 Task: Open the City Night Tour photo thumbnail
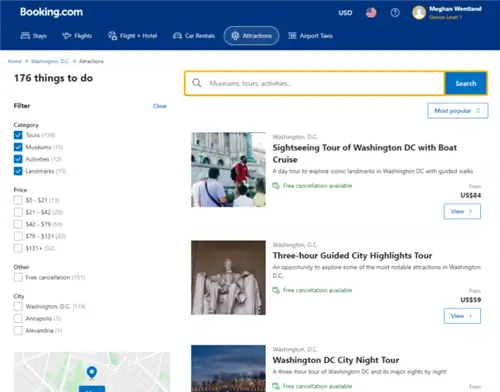pos(228,368)
